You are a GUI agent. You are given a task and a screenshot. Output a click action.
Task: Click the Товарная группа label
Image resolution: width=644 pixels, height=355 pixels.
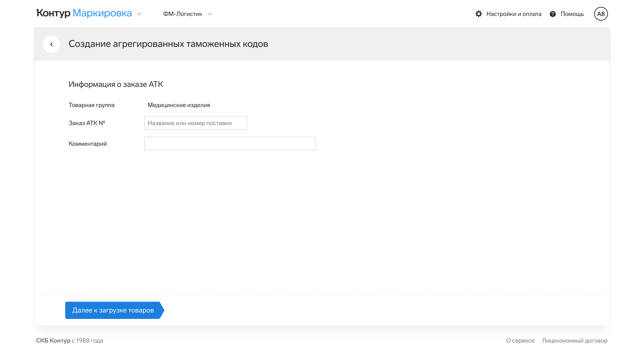(91, 105)
